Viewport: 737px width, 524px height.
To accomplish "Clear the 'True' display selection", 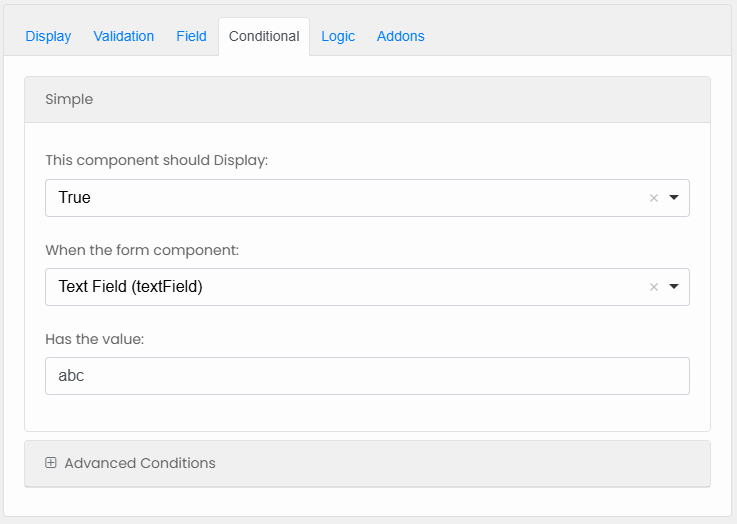I will 654,198.
